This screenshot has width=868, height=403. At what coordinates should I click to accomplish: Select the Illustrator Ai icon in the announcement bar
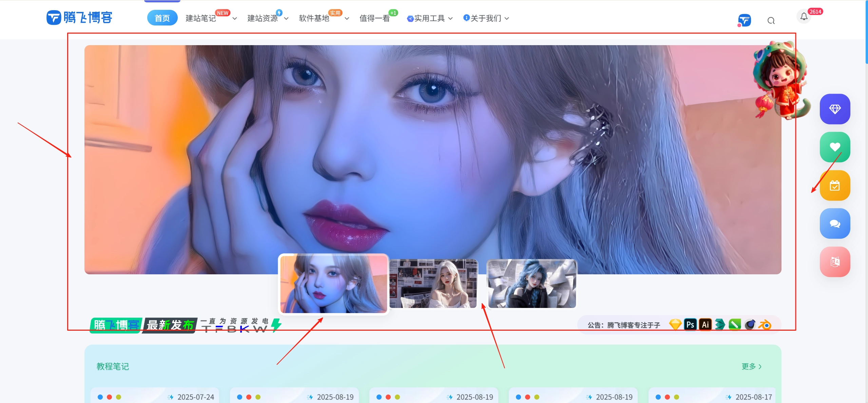pos(706,324)
